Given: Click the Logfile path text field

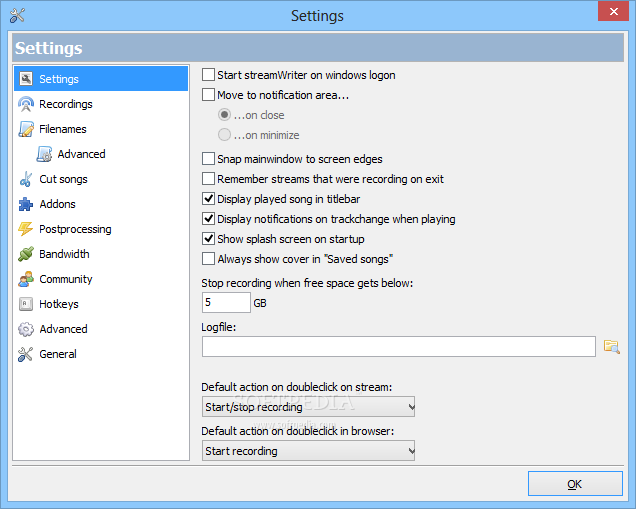Looking at the screenshot, I should (x=399, y=346).
